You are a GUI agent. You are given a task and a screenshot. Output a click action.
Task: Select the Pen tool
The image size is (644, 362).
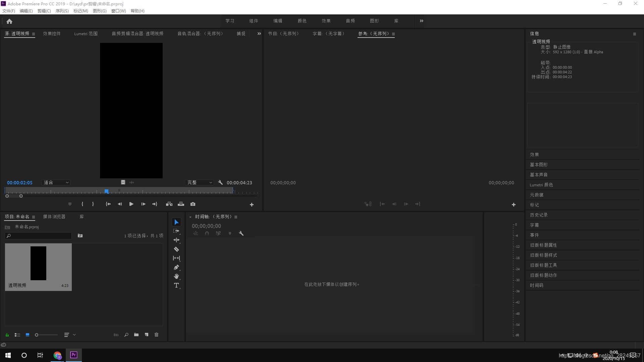pos(176,267)
